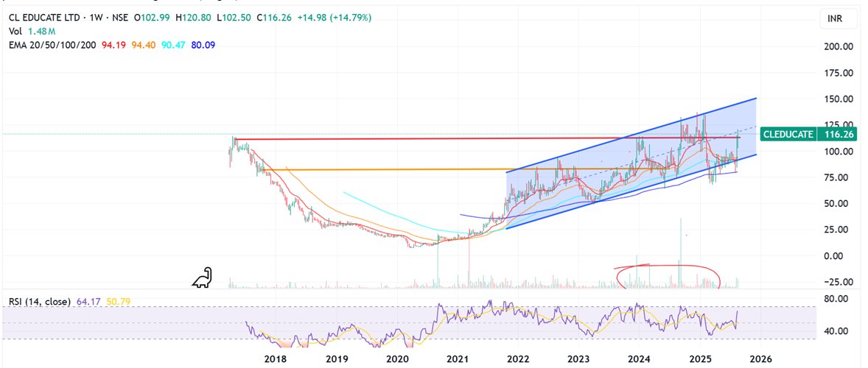
Task: Click the close price C116.26 value
Action: tap(275, 18)
